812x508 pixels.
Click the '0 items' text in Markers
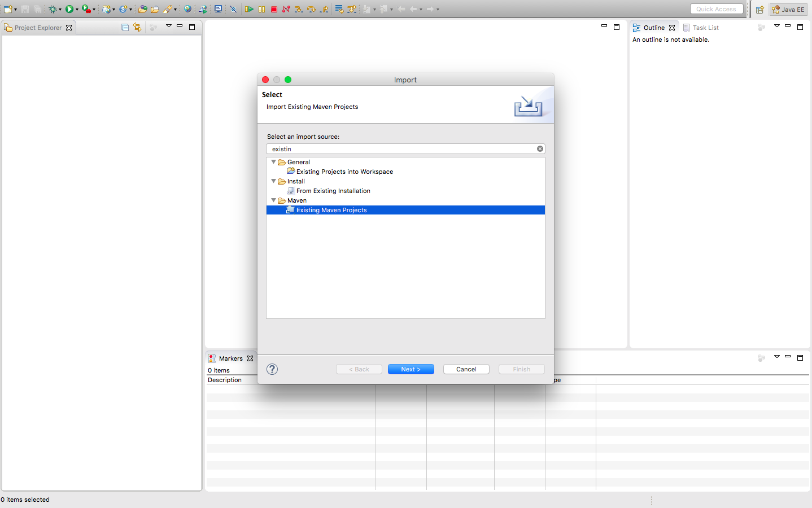[219, 371]
